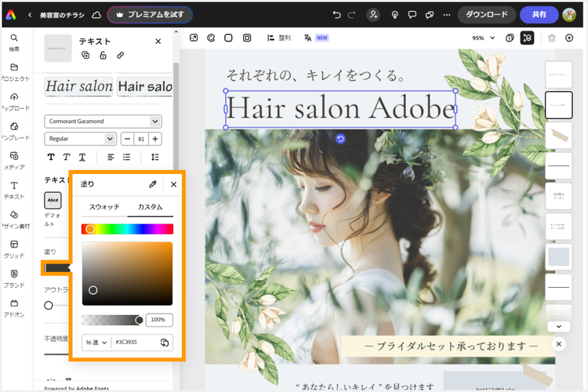Open the align menu in toolbar
This screenshot has width=588, height=392.
tap(278, 38)
